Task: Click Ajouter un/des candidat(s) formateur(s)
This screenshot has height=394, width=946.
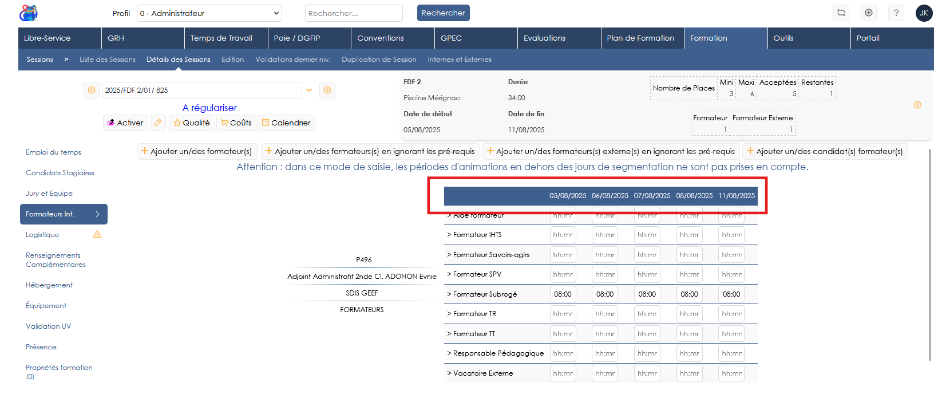Action: tap(825, 151)
